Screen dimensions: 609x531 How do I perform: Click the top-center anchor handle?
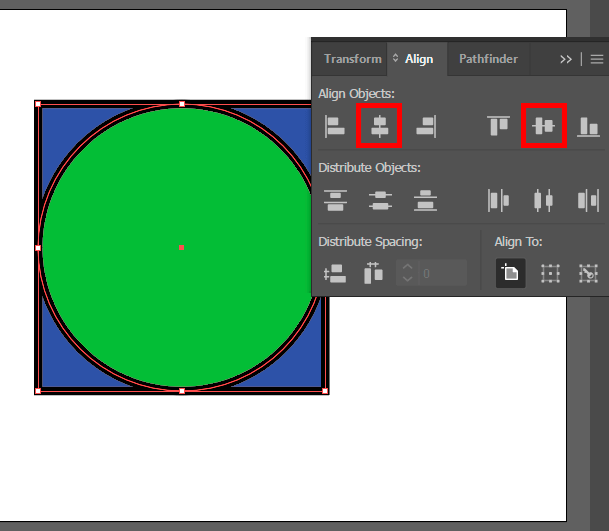[x=182, y=104]
